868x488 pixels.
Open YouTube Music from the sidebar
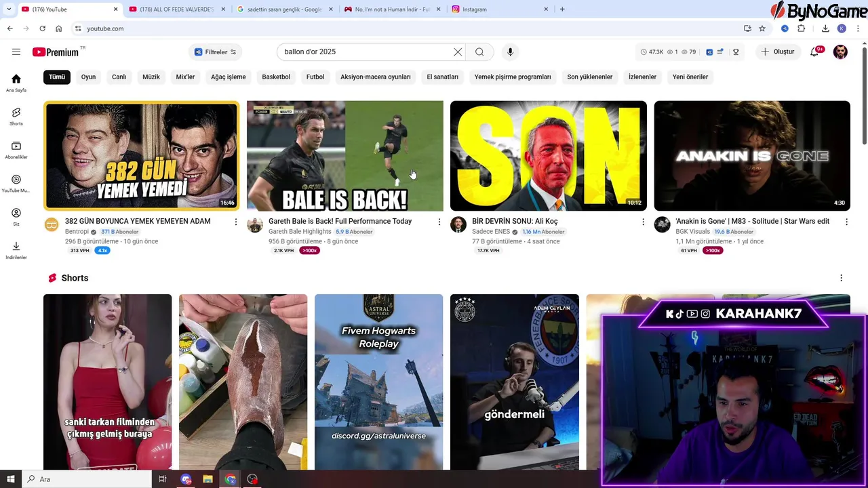[x=16, y=183]
